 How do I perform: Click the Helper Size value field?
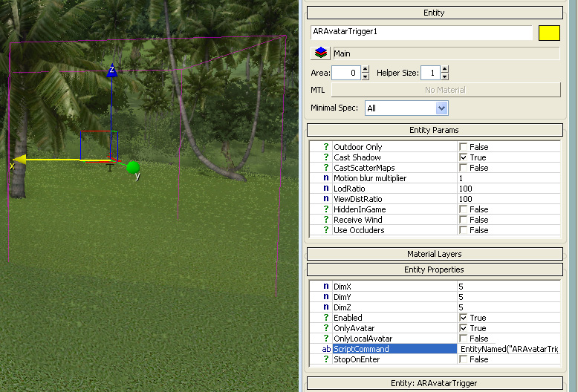click(431, 73)
